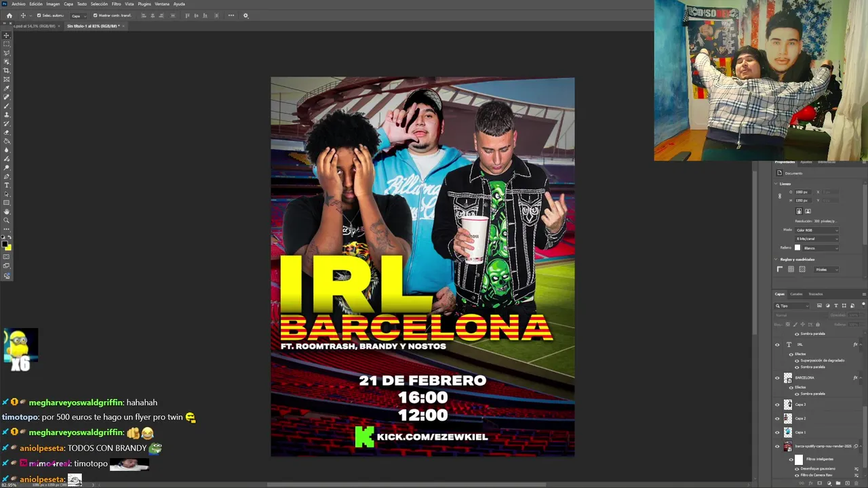Select the Hand tool

point(7,211)
